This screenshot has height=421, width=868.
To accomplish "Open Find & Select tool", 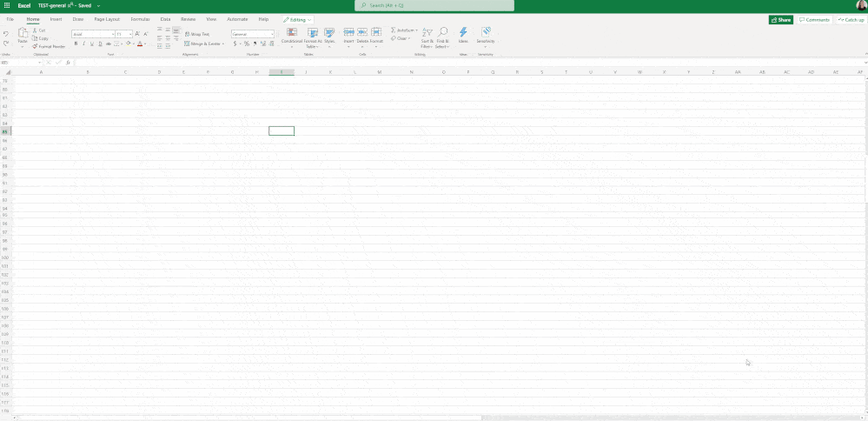I will point(442,33).
